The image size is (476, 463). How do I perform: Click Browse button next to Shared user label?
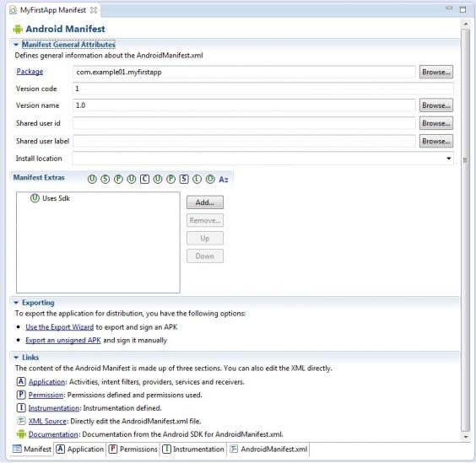coord(436,141)
